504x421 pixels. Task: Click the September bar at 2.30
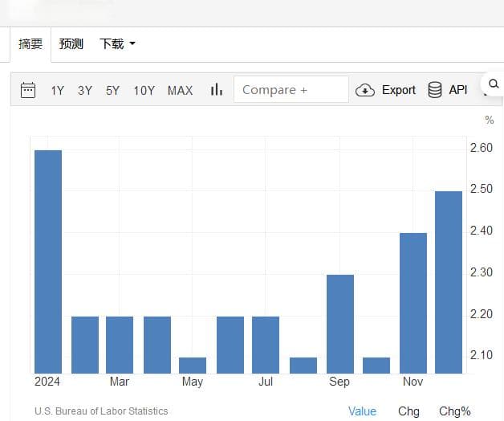point(340,324)
